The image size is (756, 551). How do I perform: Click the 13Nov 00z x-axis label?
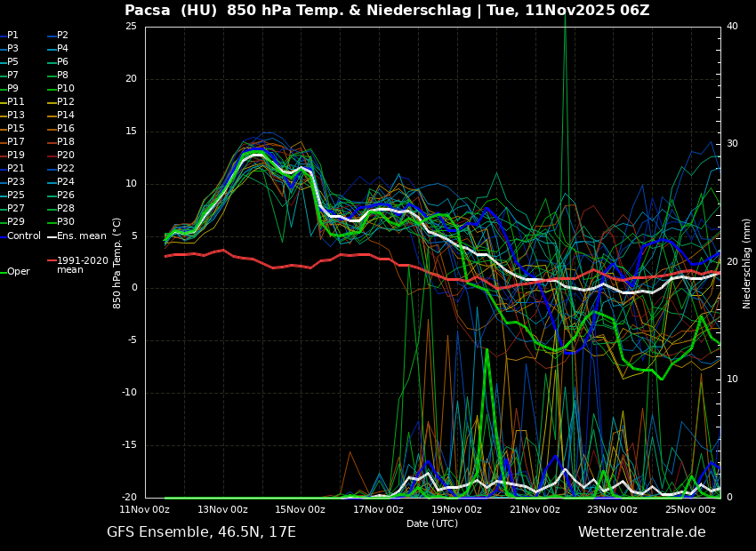point(222,510)
